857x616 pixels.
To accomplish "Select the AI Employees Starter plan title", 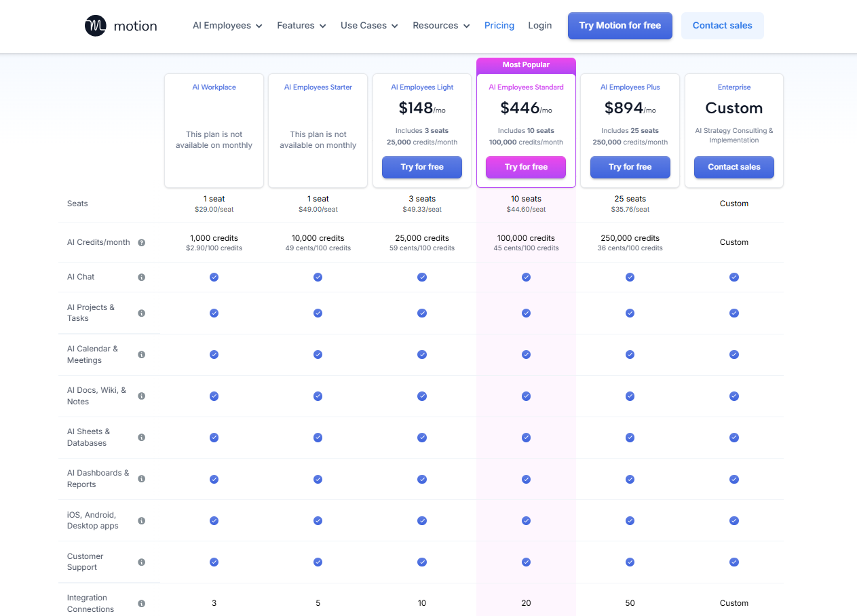I will [x=318, y=88].
